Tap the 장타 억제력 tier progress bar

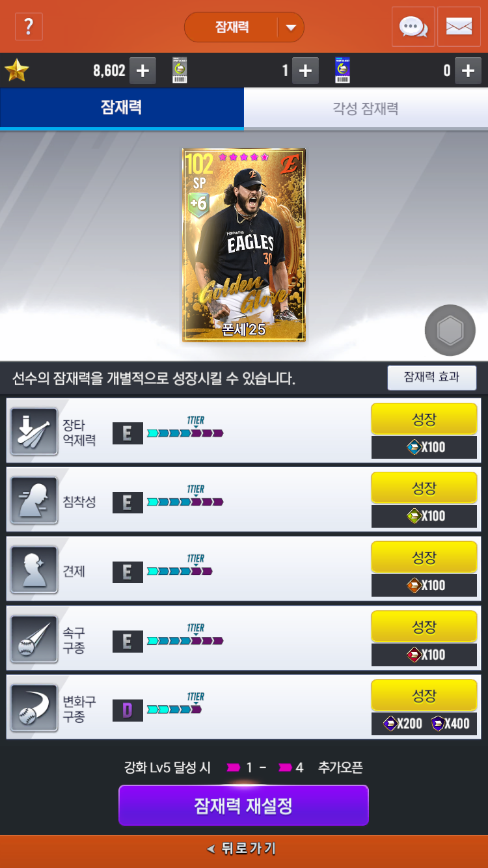click(185, 429)
